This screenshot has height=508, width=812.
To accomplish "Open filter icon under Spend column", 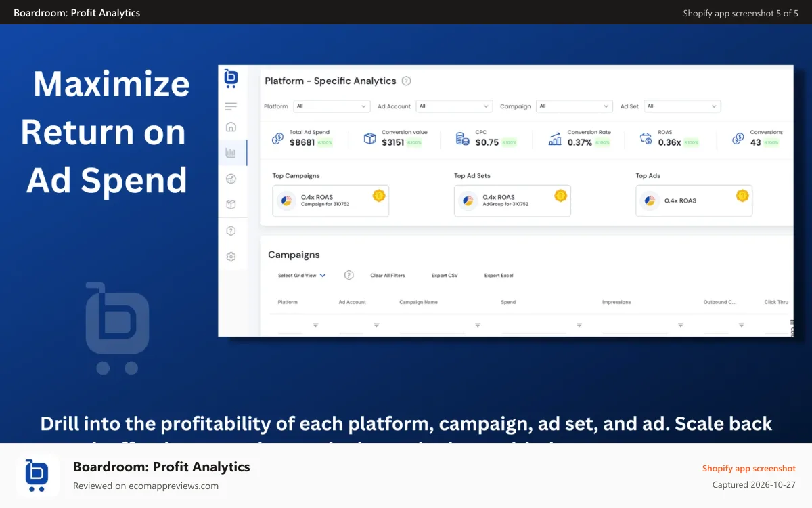I will click(x=579, y=325).
